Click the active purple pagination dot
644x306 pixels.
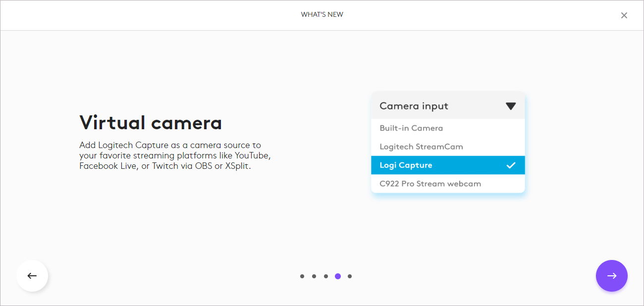[x=338, y=276]
